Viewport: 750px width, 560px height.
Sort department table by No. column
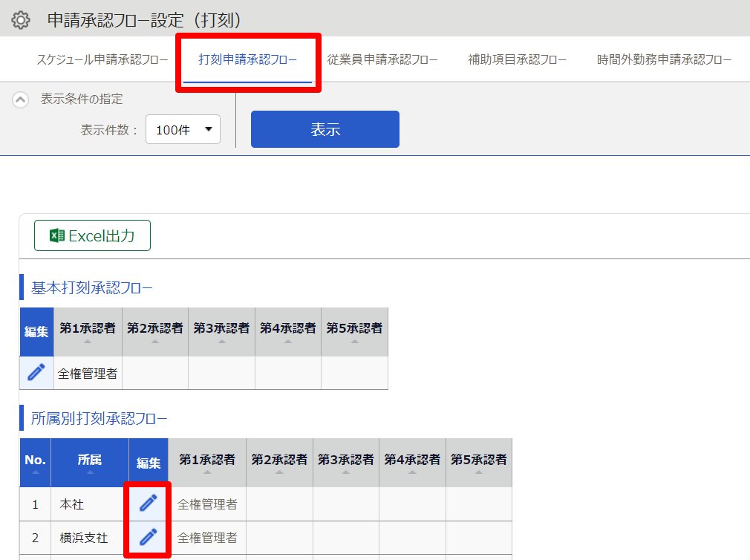(36, 463)
